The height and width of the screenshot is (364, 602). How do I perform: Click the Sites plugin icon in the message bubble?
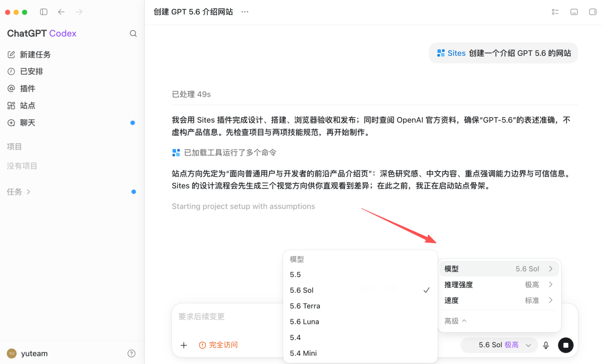click(441, 53)
